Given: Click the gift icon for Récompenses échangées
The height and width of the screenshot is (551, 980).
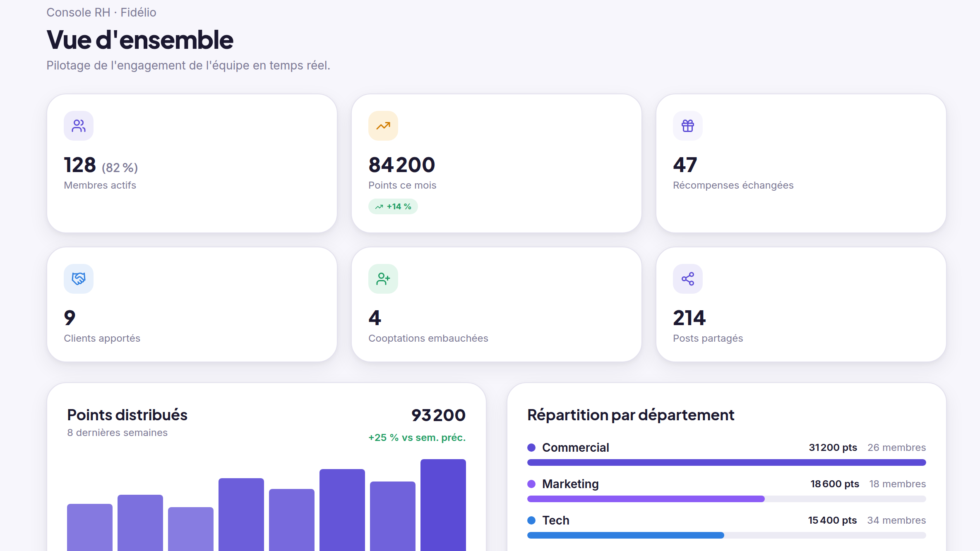Looking at the screenshot, I should coord(688,126).
